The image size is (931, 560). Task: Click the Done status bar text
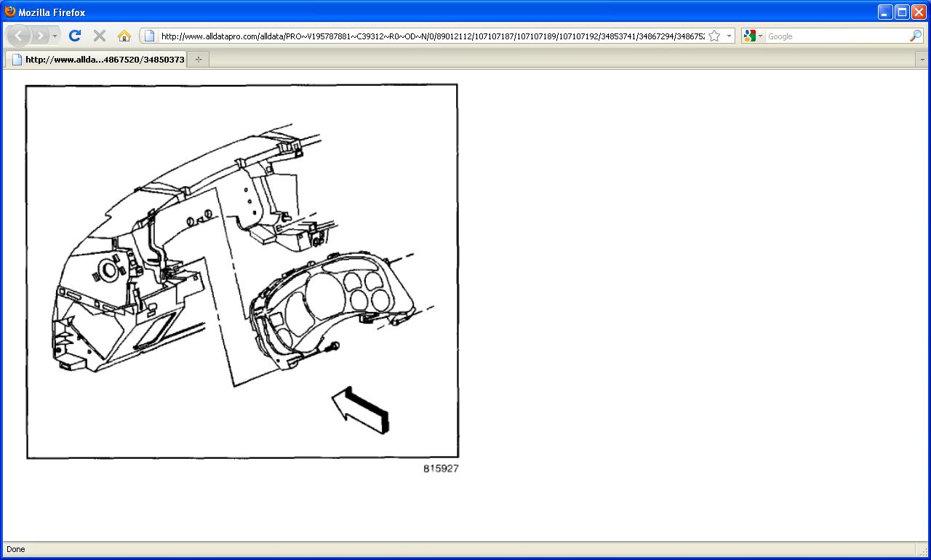click(15, 549)
